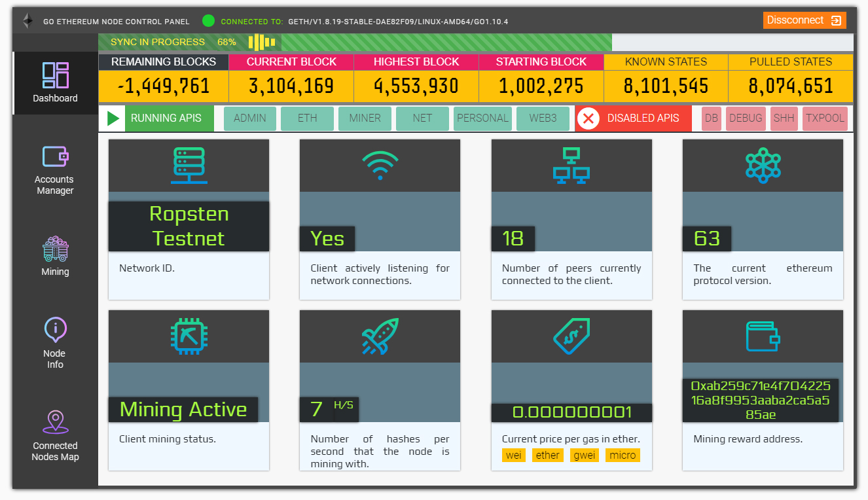Click the Wi-Fi icon on listening card
This screenshot has width=868, height=500.
pyautogui.click(x=380, y=165)
